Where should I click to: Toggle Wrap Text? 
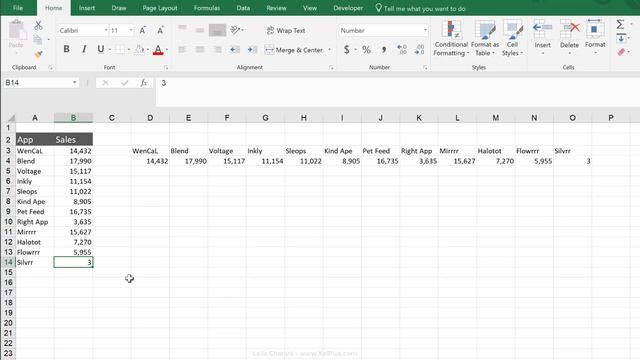[286, 30]
